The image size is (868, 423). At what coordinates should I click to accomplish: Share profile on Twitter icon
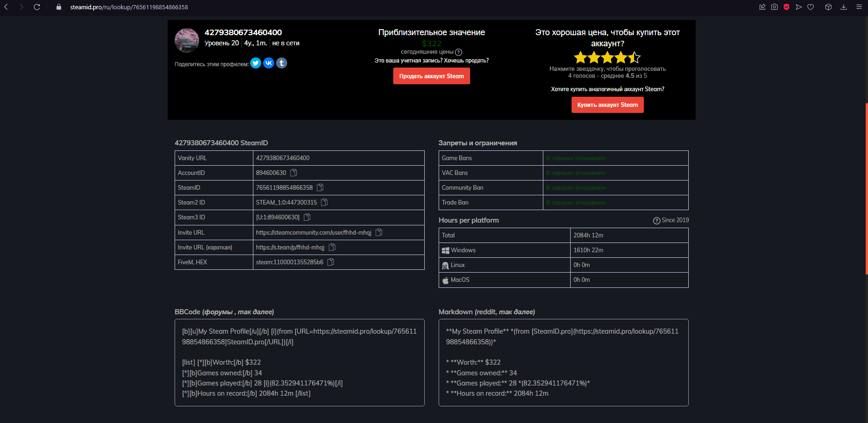(x=256, y=63)
